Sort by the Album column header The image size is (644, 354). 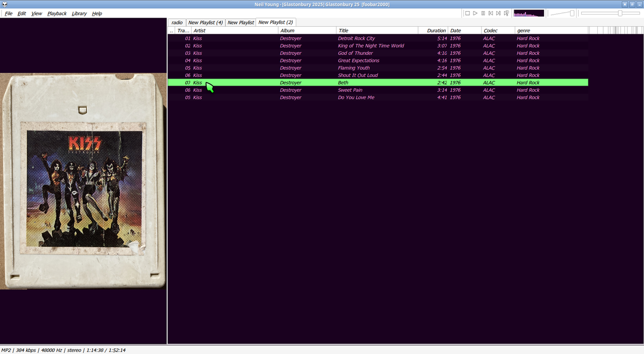[x=307, y=31]
